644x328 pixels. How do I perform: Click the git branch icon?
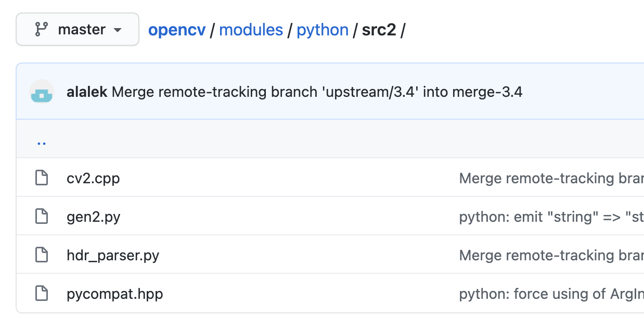click(41, 30)
